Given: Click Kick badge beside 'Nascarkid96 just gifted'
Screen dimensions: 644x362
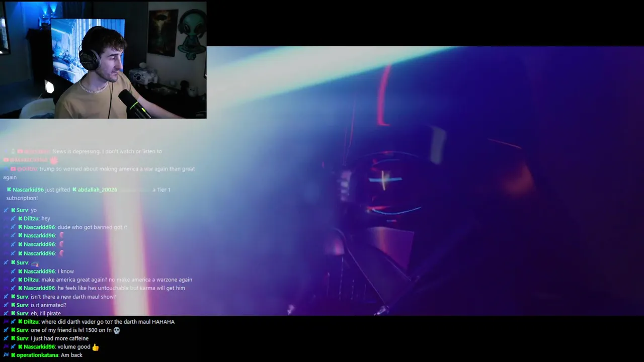Looking at the screenshot, I should [x=9, y=190].
